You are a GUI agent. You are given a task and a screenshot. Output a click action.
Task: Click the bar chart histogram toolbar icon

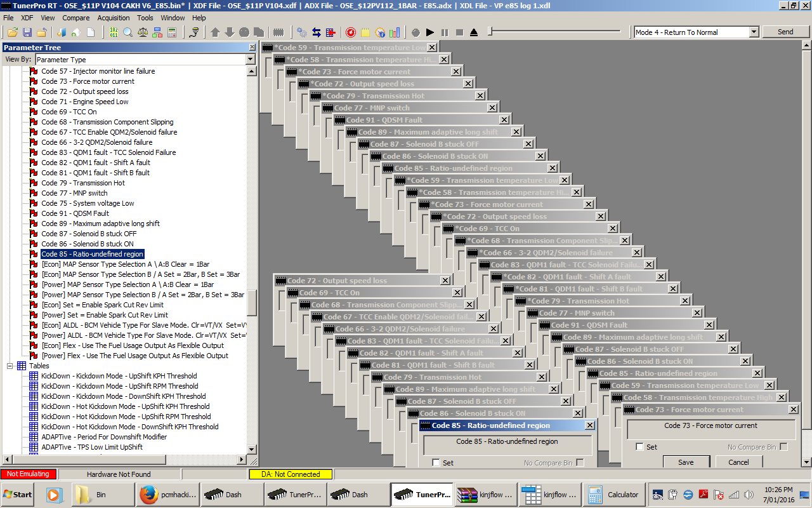pos(395,32)
